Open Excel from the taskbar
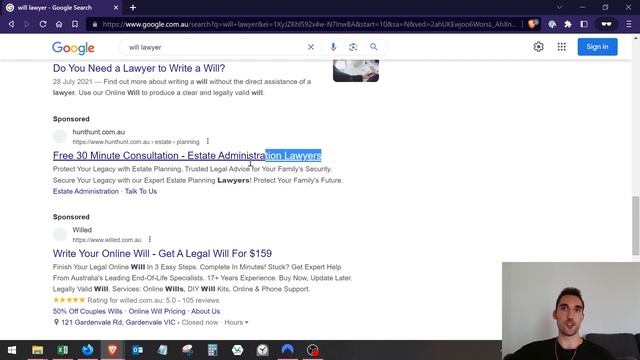The width and height of the screenshot is (640, 360). pos(62,350)
